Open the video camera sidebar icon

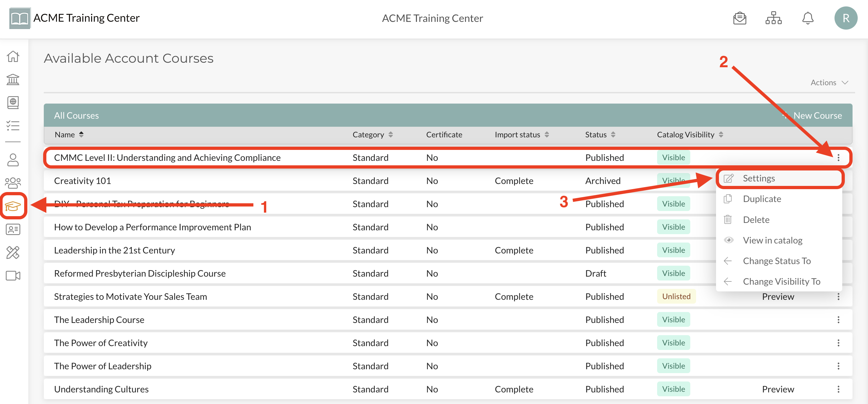tap(13, 276)
